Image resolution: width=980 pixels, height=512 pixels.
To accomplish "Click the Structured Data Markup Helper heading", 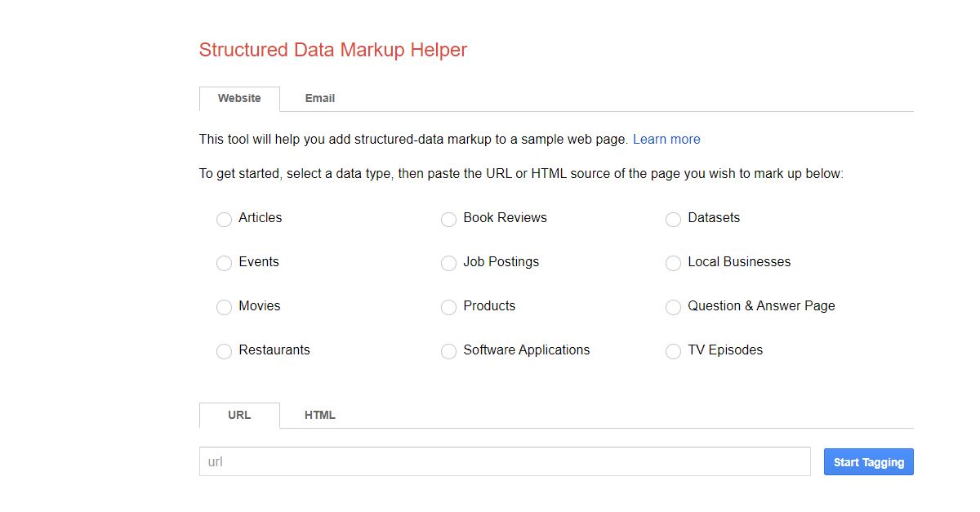I will pos(332,50).
